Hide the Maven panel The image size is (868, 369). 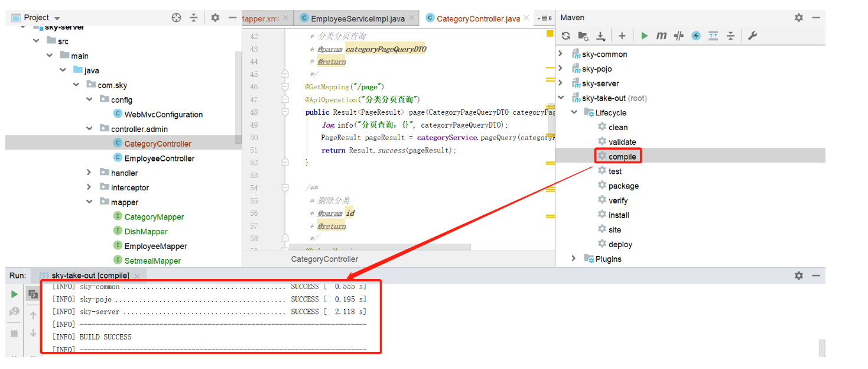(x=816, y=18)
